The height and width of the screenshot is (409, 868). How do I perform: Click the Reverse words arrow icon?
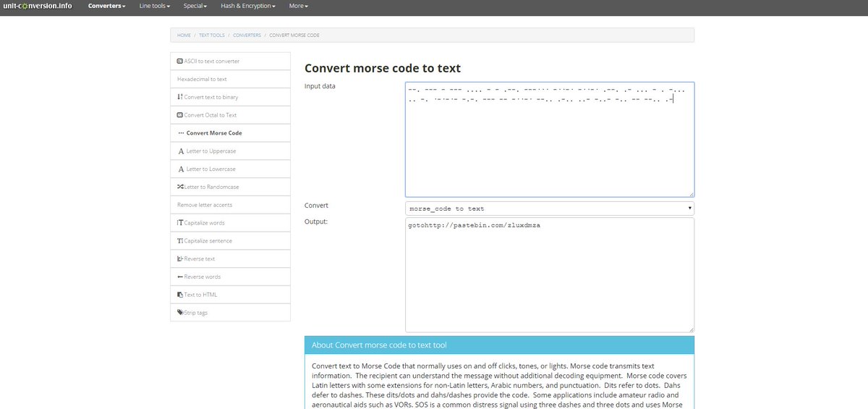[180, 277]
